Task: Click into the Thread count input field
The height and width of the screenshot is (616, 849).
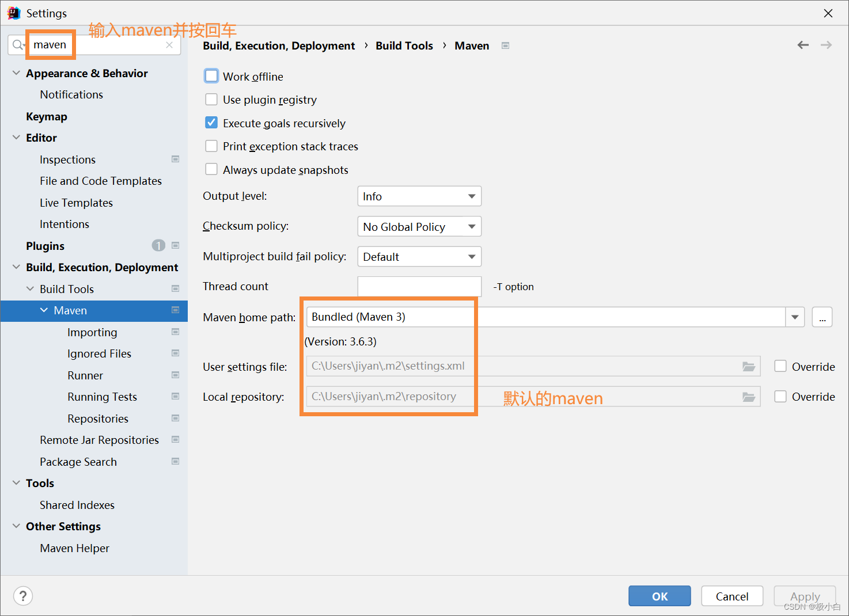Action: (419, 286)
